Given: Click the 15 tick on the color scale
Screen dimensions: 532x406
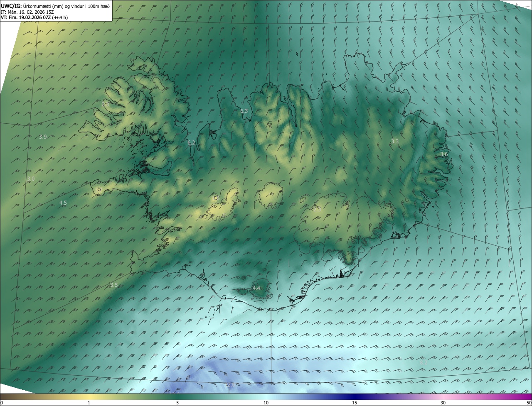Looking at the screenshot, I should coord(355,403).
